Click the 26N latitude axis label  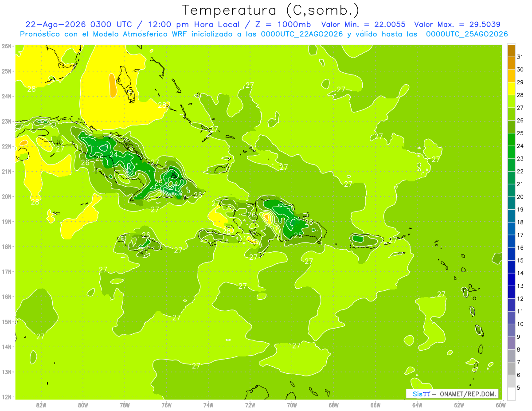6,46
